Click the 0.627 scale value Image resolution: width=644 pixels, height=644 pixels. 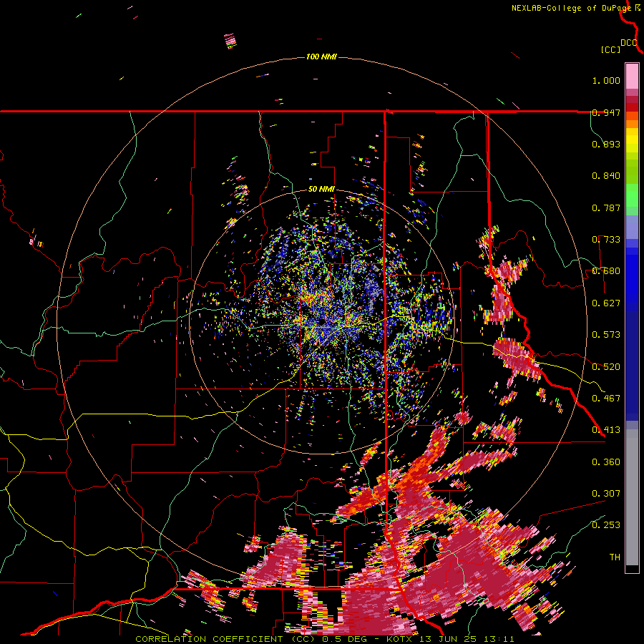(606, 303)
